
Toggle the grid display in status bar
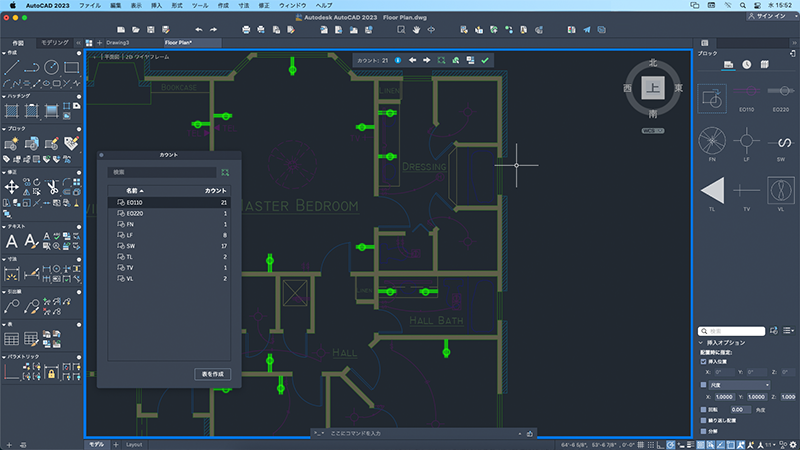[x=641, y=445]
